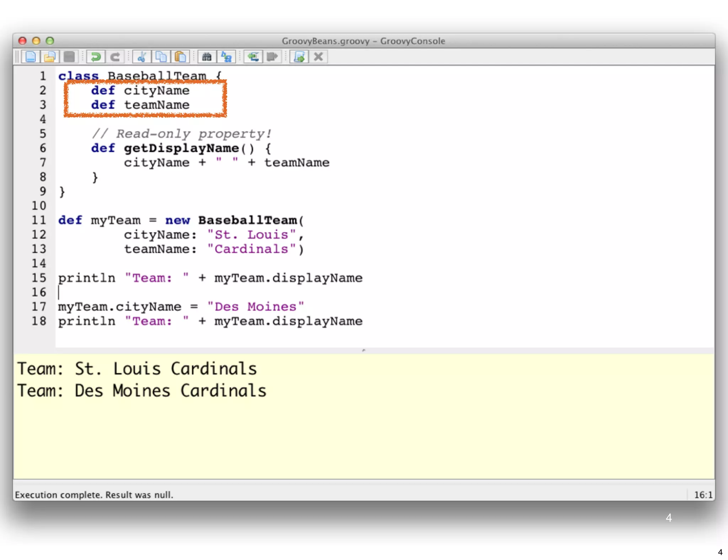This screenshot has height=560, width=728.
Task: Go to previous history entry icon
Action: (253, 57)
